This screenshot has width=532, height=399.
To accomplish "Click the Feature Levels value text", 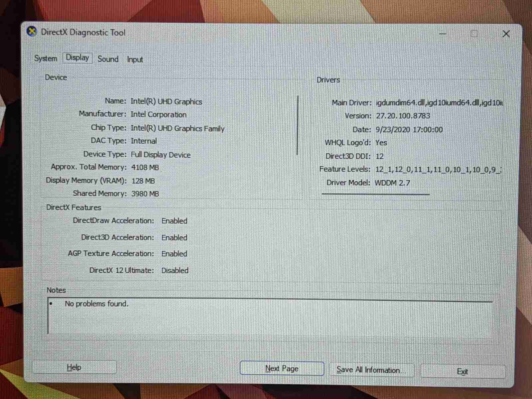I will 438,170.
